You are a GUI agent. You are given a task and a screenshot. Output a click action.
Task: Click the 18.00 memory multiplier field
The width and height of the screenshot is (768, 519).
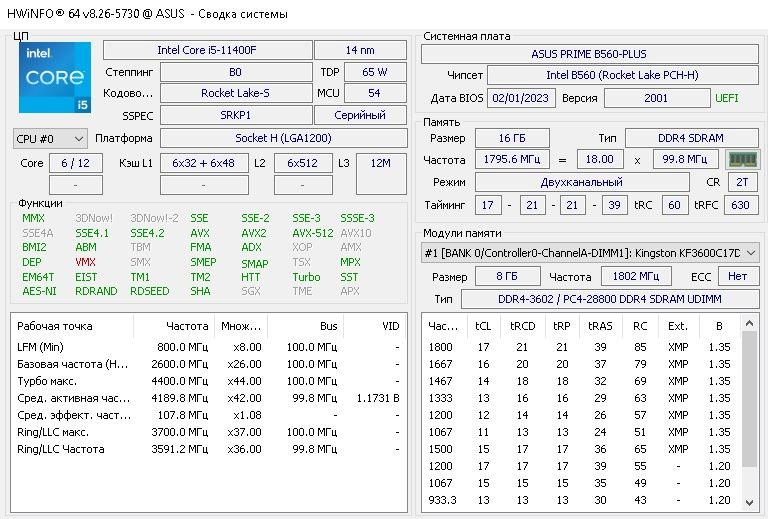point(600,159)
